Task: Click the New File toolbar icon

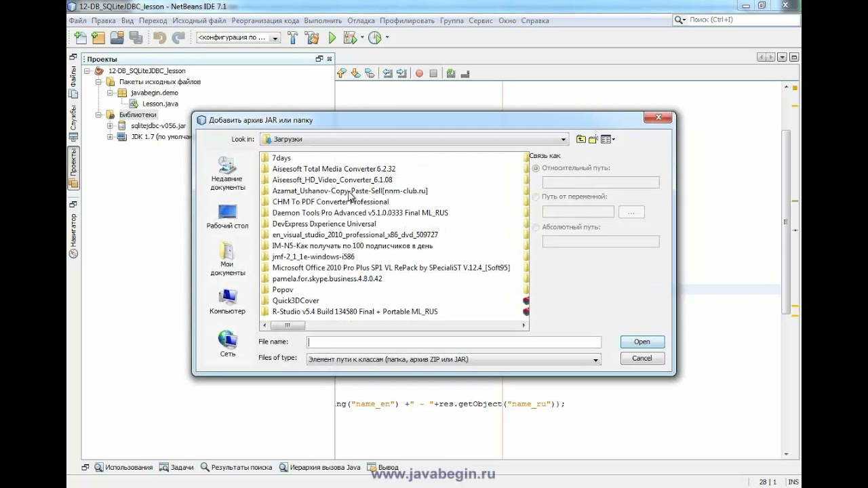Action: coord(80,38)
